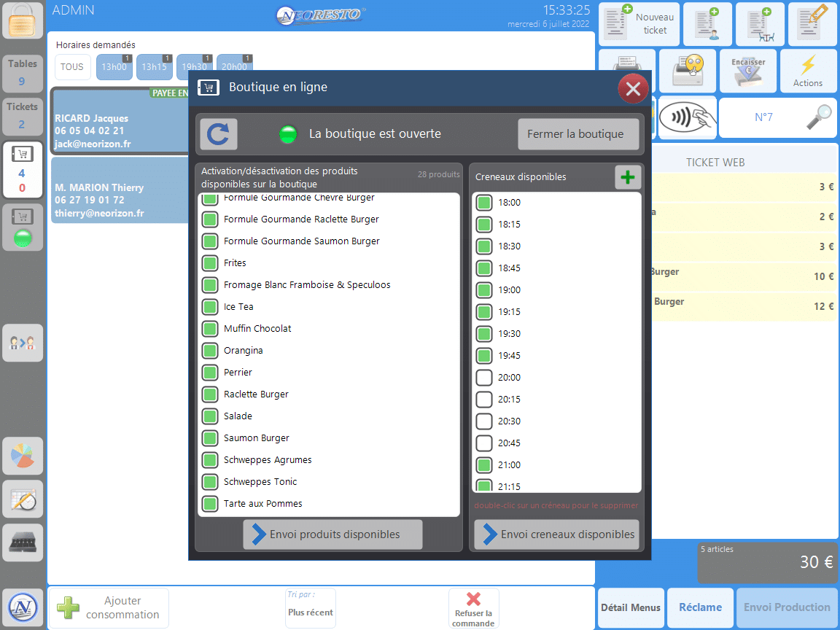Enable the 20:00 time slot
Image resolution: width=840 pixels, height=630 pixels.
coord(483,377)
